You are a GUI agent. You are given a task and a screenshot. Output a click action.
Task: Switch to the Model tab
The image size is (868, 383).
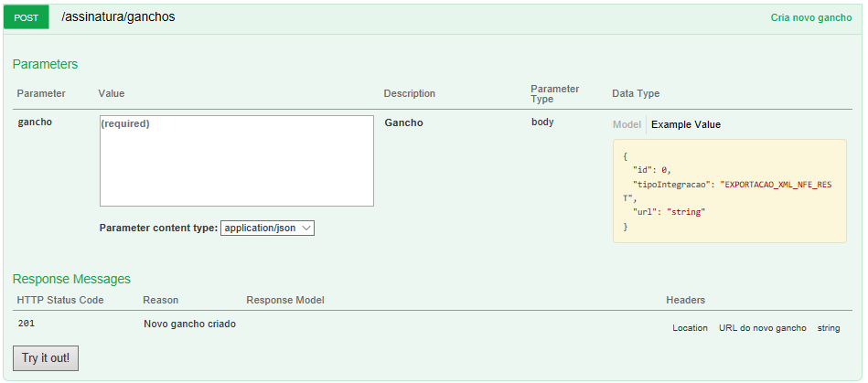pos(627,124)
